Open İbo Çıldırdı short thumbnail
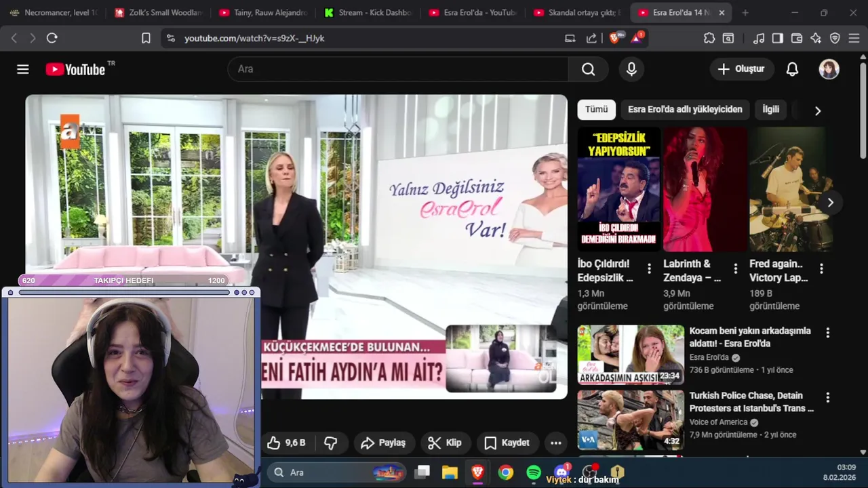This screenshot has width=868, height=488. click(x=618, y=189)
